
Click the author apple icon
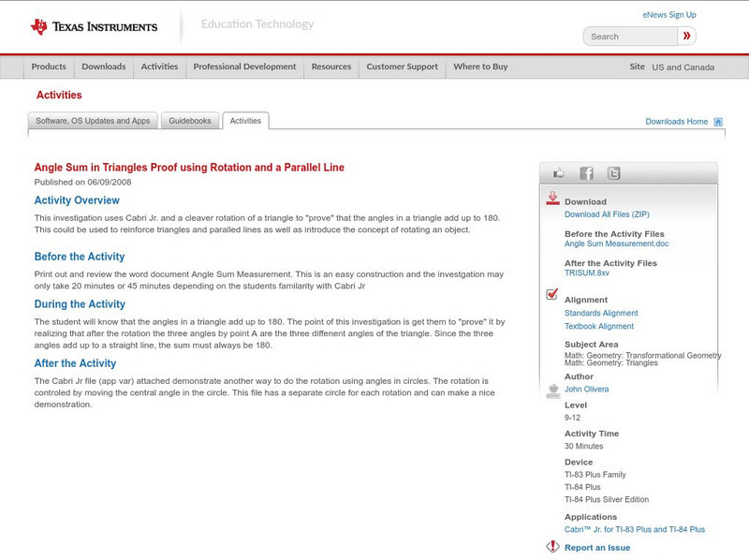click(x=553, y=391)
